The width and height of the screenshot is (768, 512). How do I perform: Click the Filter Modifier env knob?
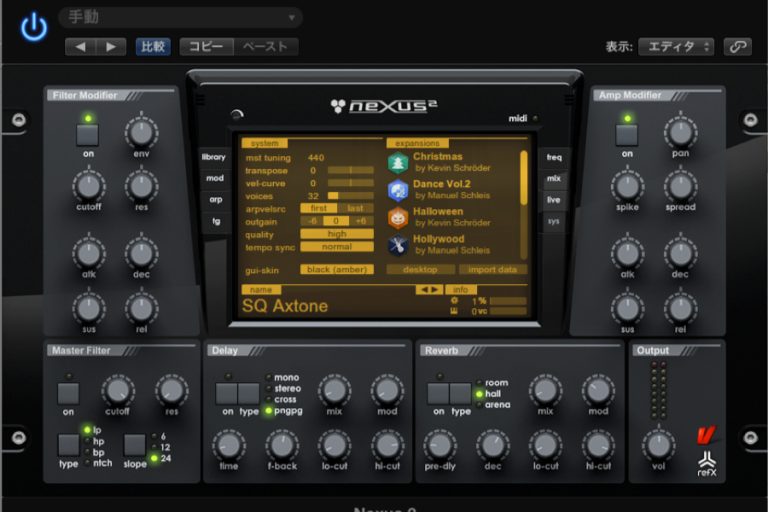(x=142, y=131)
